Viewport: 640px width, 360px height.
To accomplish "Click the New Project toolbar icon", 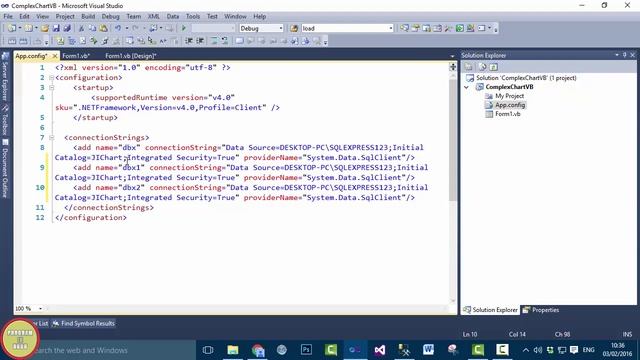I will 12,28.
